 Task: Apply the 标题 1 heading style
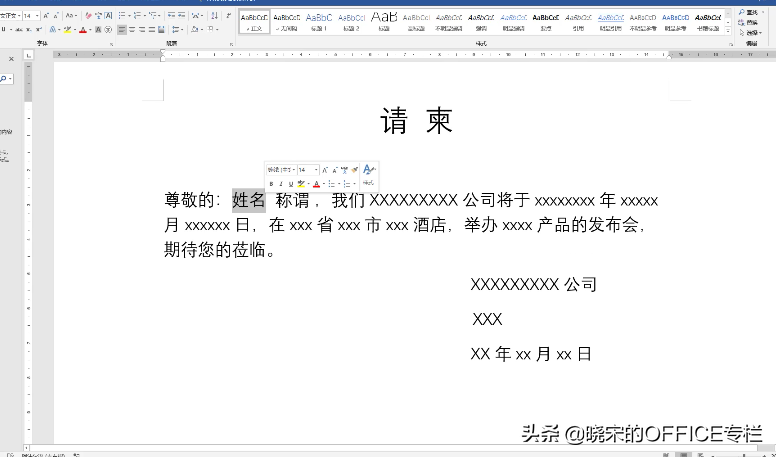point(319,22)
